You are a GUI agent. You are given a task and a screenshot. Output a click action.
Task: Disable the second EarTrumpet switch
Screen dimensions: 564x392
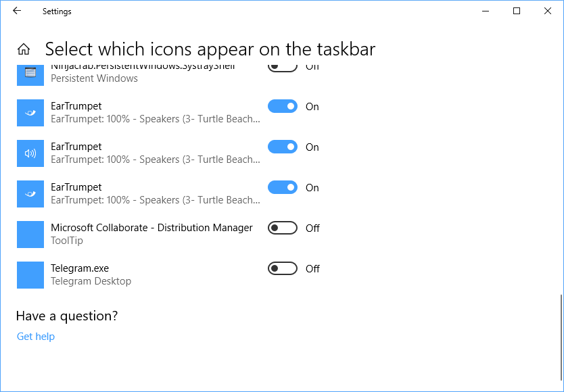pyautogui.click(x=282, y=147)
